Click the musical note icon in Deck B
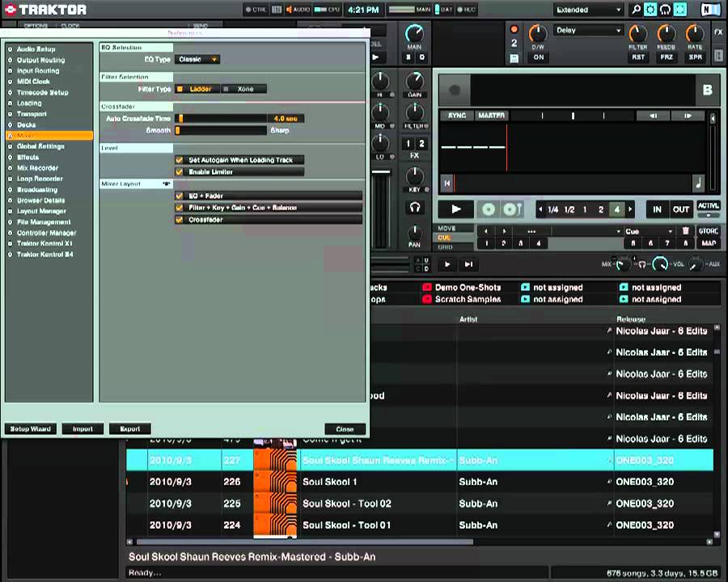The width and height of the screenshot is (728, 582). point(698,183)
